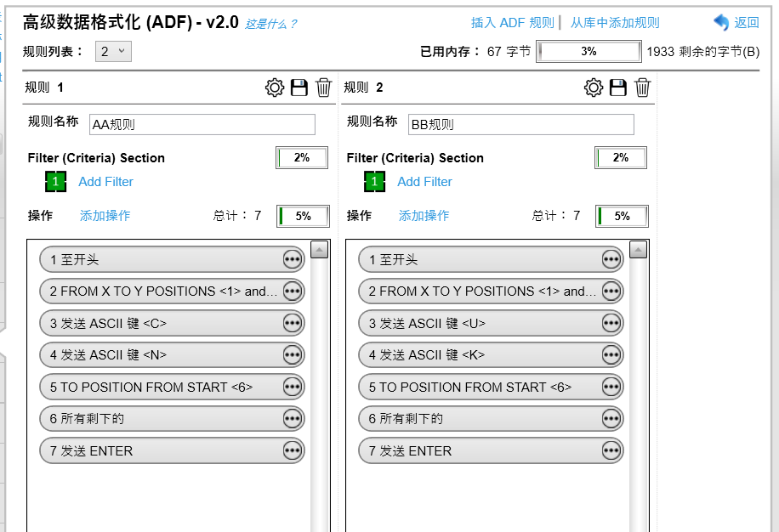
Task: Expand options for rule 2 '发送 ASCII 键 <U>'
Action: coord(611,323)
